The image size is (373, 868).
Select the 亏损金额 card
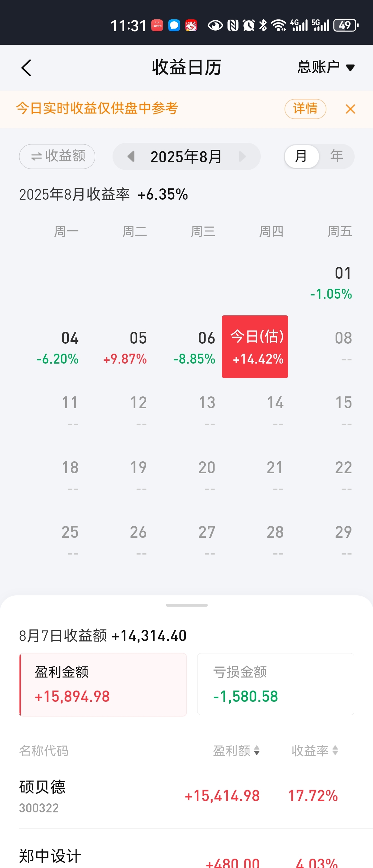click(x=276, y=684)
